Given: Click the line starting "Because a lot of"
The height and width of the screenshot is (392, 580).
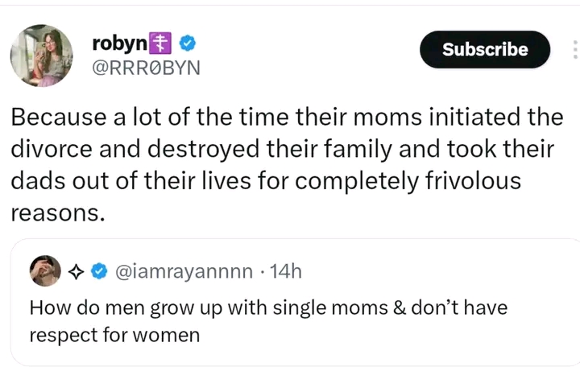Looking at the screenshot, I should pyautogui.click(x=286, y=117).
